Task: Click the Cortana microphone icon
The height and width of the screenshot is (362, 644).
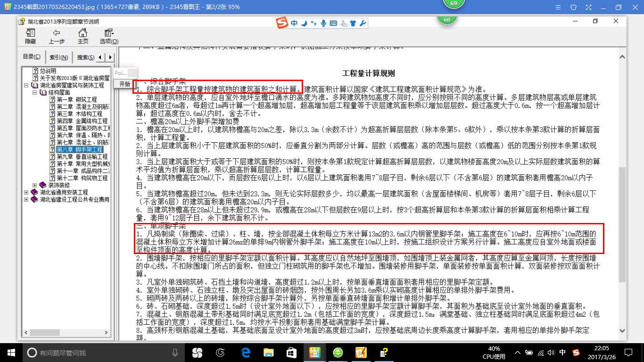Action: 175,352
